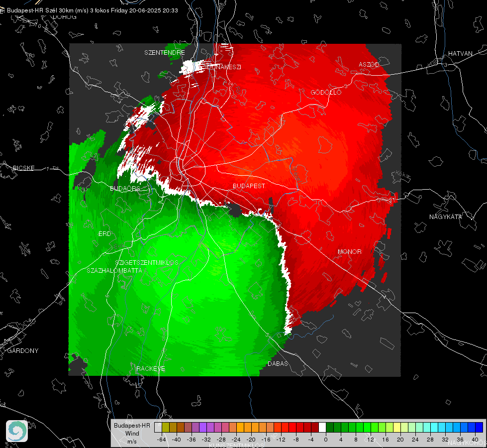Click the RACKEVE town label
This screenshot has width=487, height=448.
click(151, 369)
